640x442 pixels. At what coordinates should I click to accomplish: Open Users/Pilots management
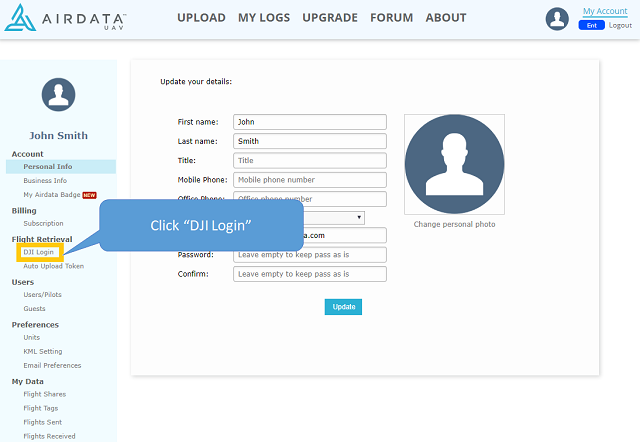tap(42, 295)
